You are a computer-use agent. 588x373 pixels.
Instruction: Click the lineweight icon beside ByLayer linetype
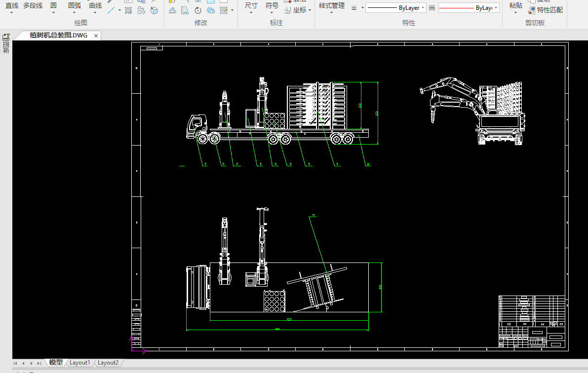[432, 8]
